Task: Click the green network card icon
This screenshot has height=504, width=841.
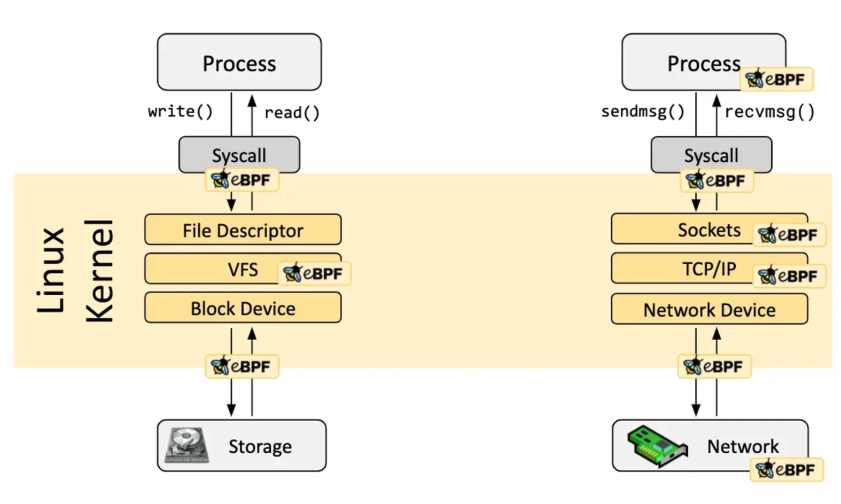Action: pyautogui.click(x=657, y=446)
